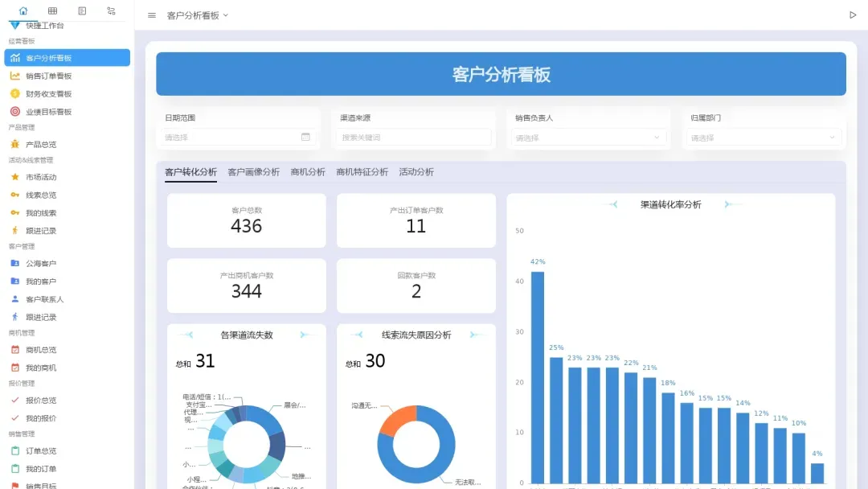Toggle the hamburger menu icon
This screenshot has height=489, width=868.
click(152, 15)
